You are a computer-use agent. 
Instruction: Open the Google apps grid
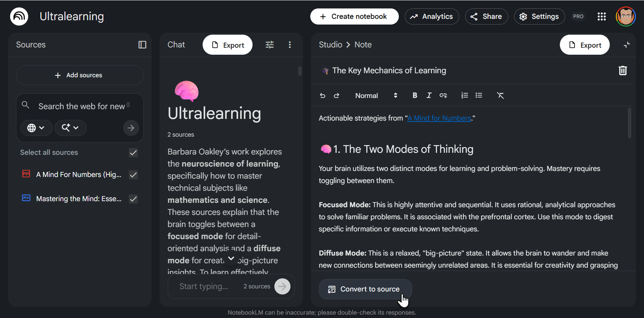(x=601, y=16)
